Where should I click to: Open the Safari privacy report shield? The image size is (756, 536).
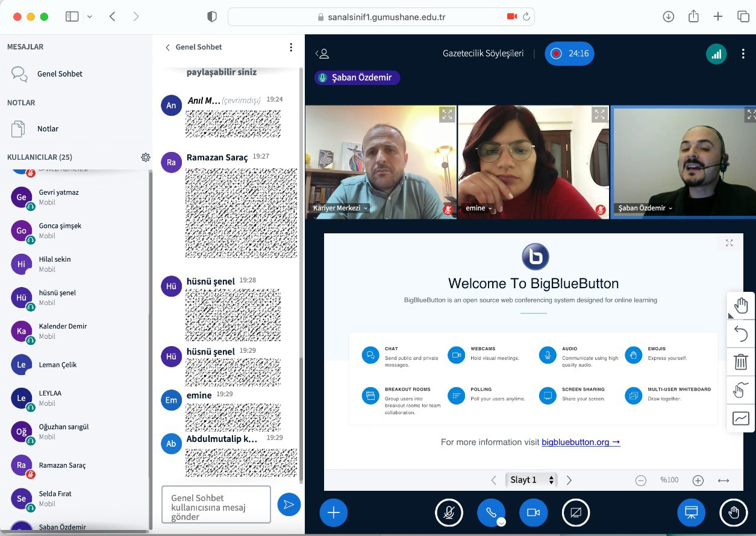pyautogui.click(x=212, y=17)
